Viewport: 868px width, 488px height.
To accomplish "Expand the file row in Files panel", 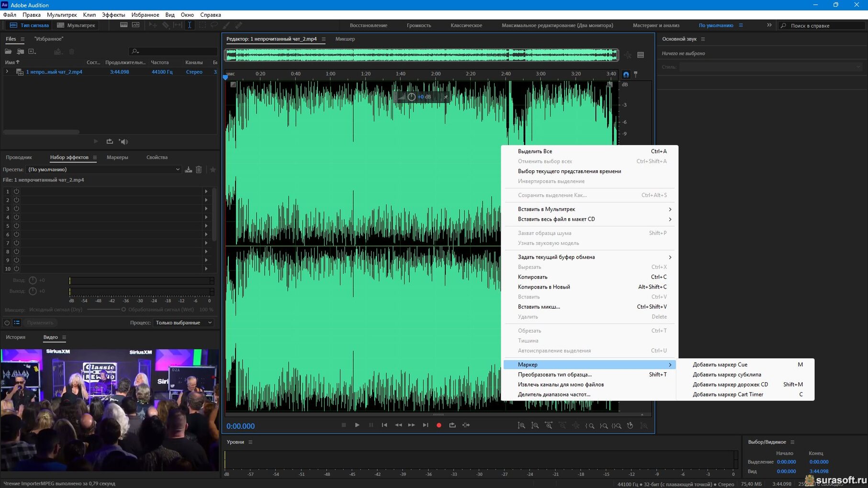I will click(7, 72).
